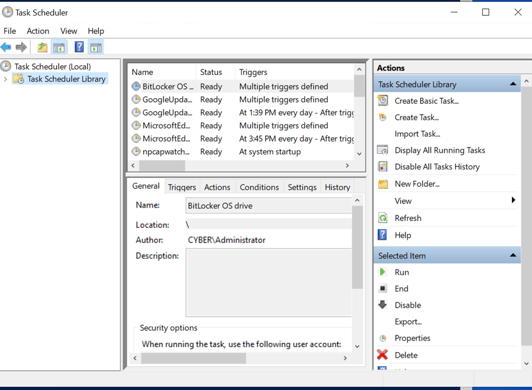The width and height of the screenshot is (532, 390).
Task: Click the Name column header
Action: click(162, 72)
